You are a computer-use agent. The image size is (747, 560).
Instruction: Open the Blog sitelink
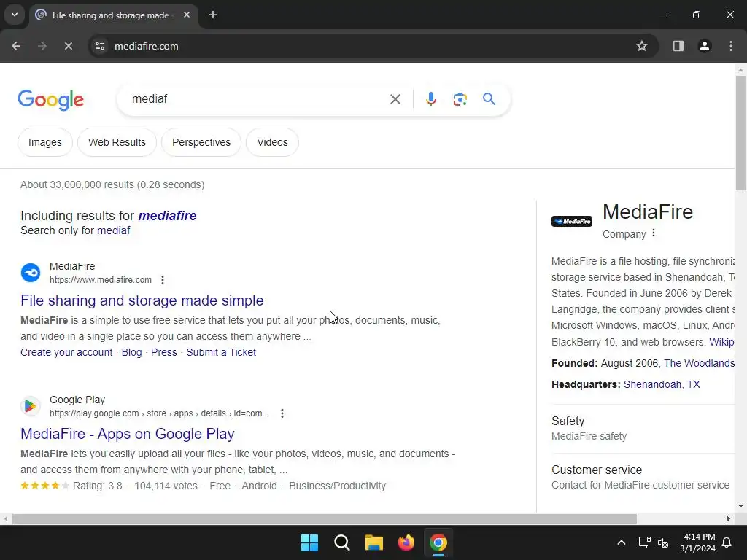point(131,352)
